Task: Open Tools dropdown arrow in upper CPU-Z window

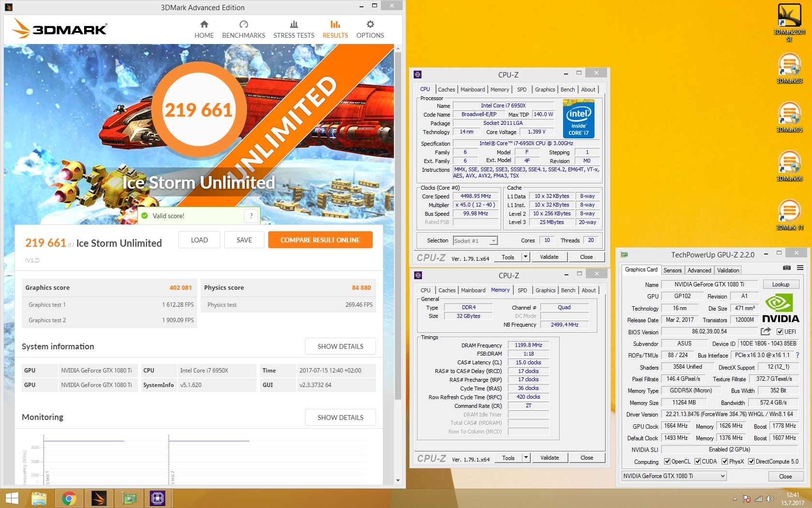Action: tap(526, 257)
